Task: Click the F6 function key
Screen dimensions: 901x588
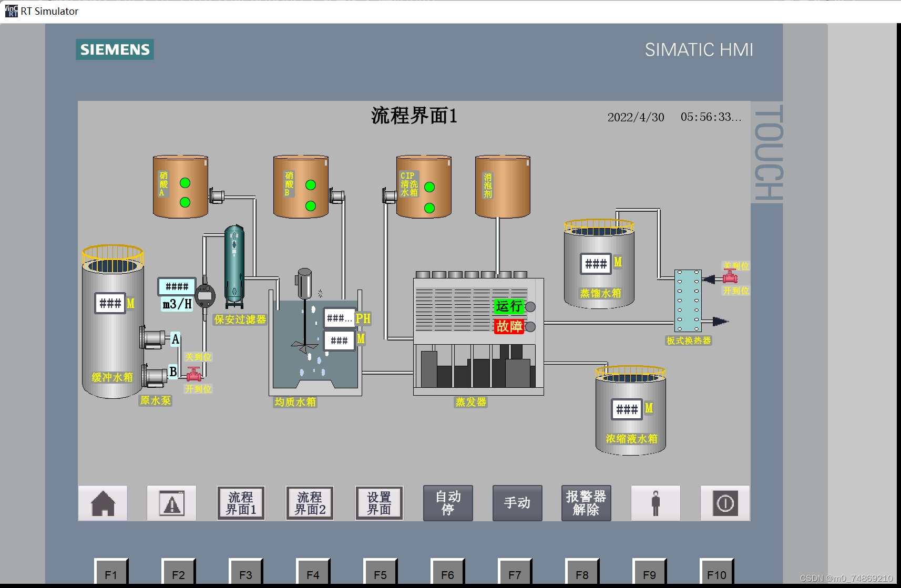Action: point(447,571)
